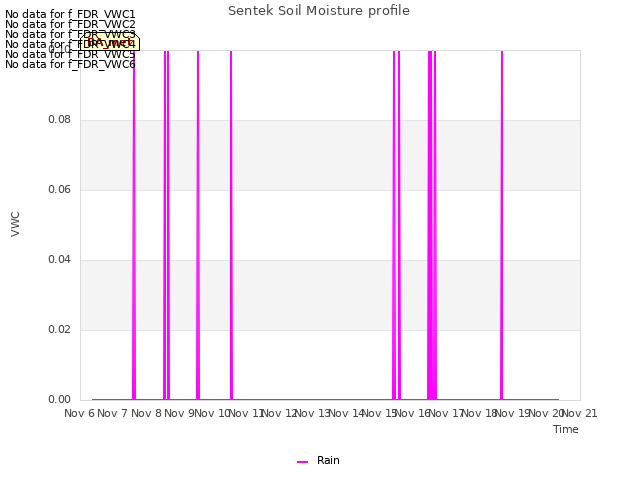
Task: Click 'No data for f_FDR_VWC2' message
Action: click(x=70, y=24)
